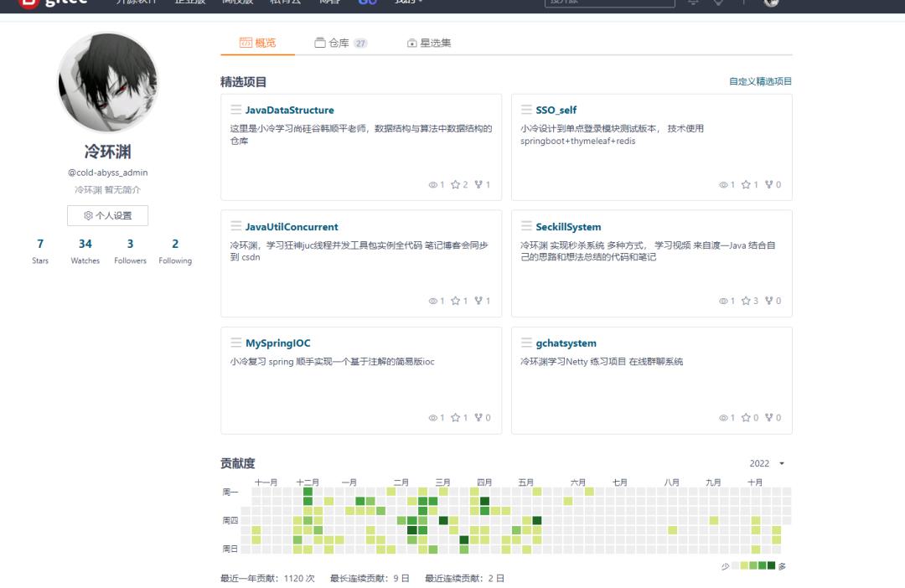
Task: Click the 自定义精选项目 link
Action: (760, 81)
